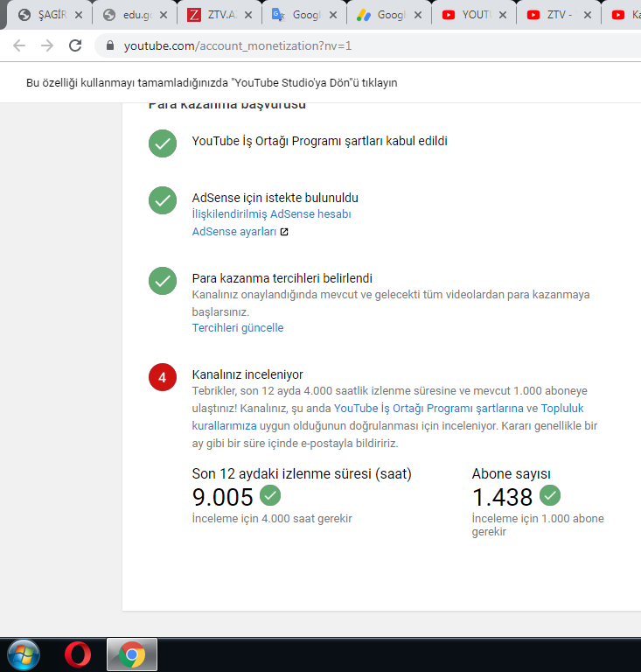Click the address bar URL youtube.com/account_monetization
The image size is (641, 672).
(x=238, y=45)
